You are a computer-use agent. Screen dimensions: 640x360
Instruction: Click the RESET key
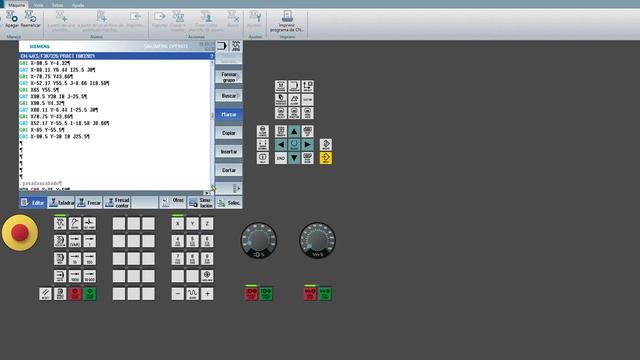[x=45, y=293]
